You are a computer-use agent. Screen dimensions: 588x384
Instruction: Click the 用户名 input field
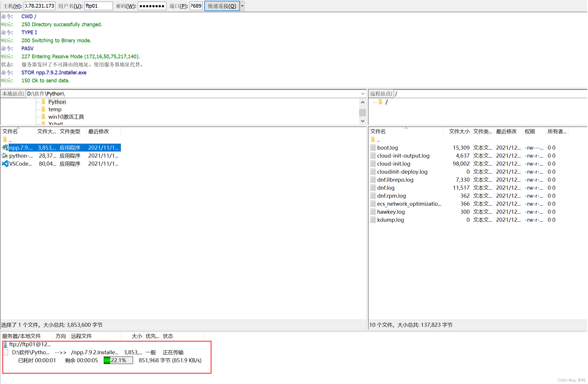pyautogui.click(x=98, y=6)
